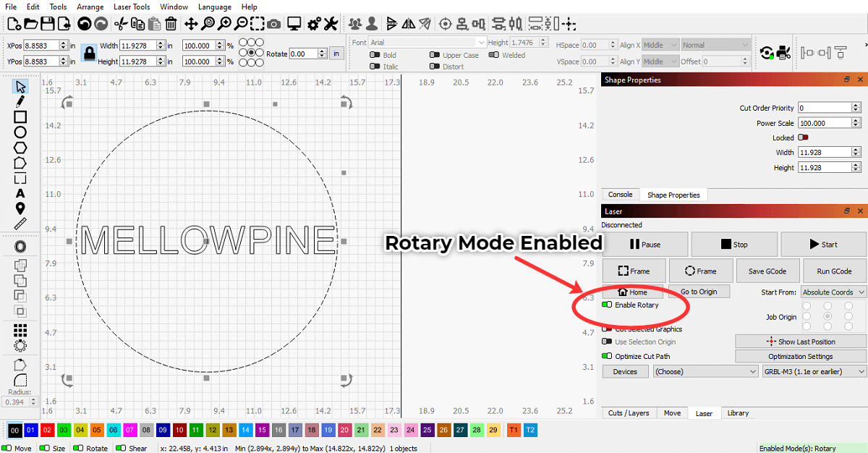Viewport: 868px width, 453px height.
Task: Click the Optimization Settings button
Action: point(800,356)
